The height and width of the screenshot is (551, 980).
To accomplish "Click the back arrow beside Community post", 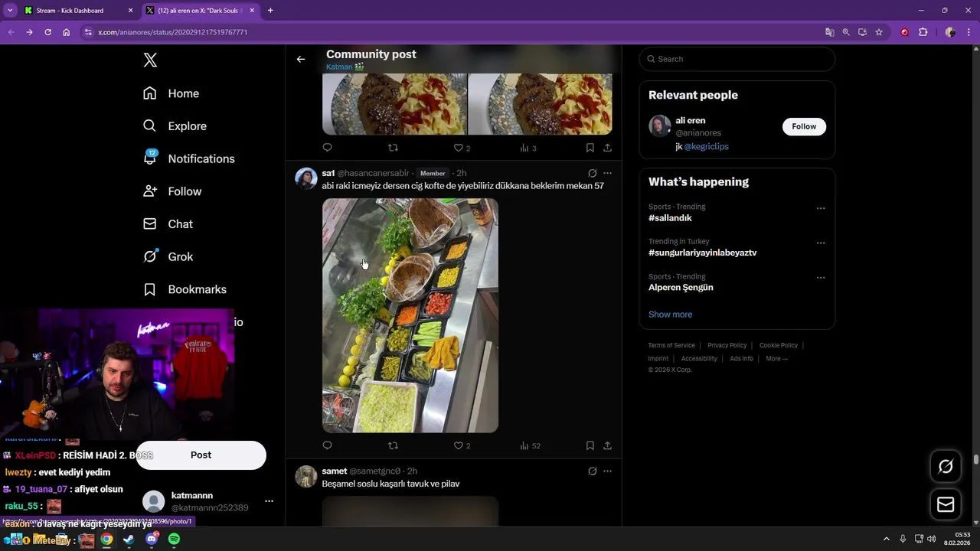I will 301,59.
